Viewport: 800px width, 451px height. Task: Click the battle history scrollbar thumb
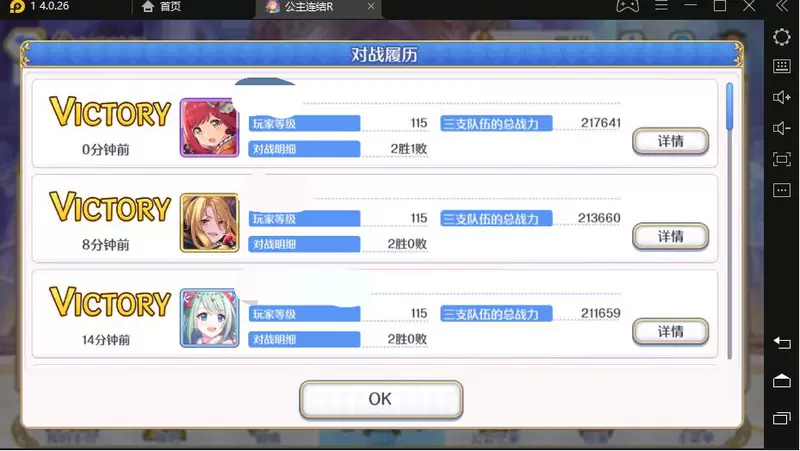pos(729,106)
